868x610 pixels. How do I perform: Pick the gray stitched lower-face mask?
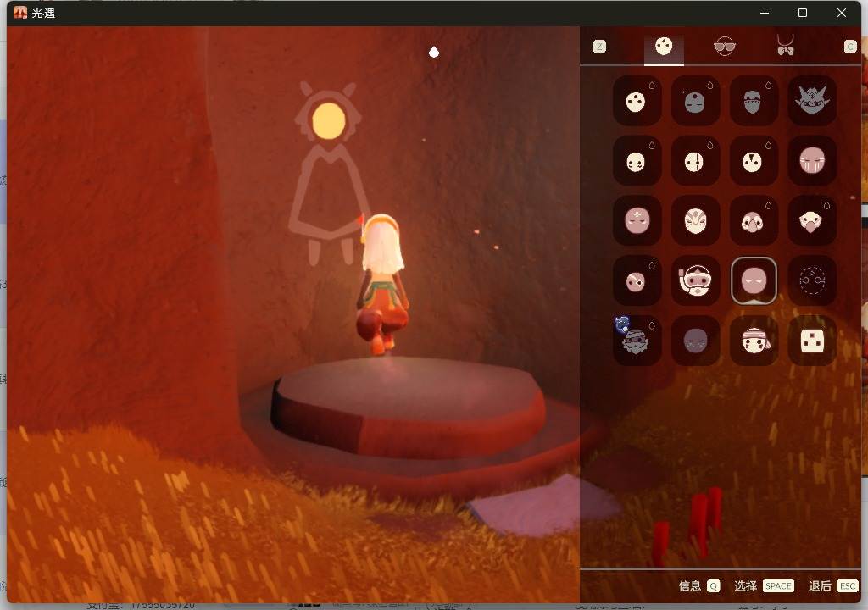click(x=754, y=101)
